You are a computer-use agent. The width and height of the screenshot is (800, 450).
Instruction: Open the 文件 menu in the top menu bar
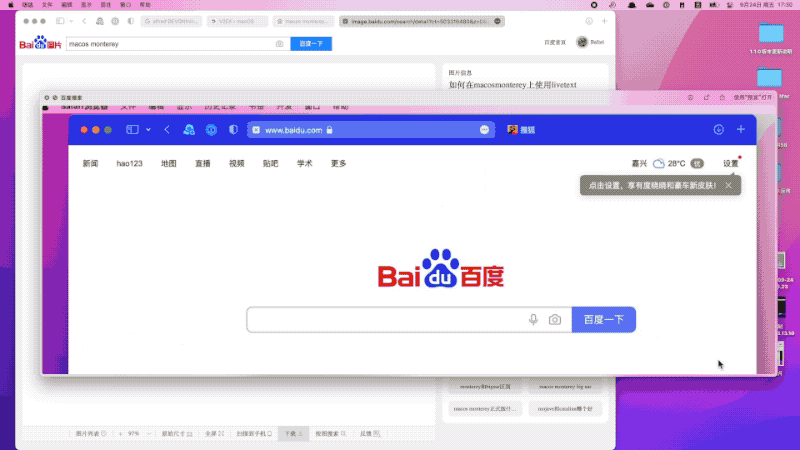tap(47, 5)
